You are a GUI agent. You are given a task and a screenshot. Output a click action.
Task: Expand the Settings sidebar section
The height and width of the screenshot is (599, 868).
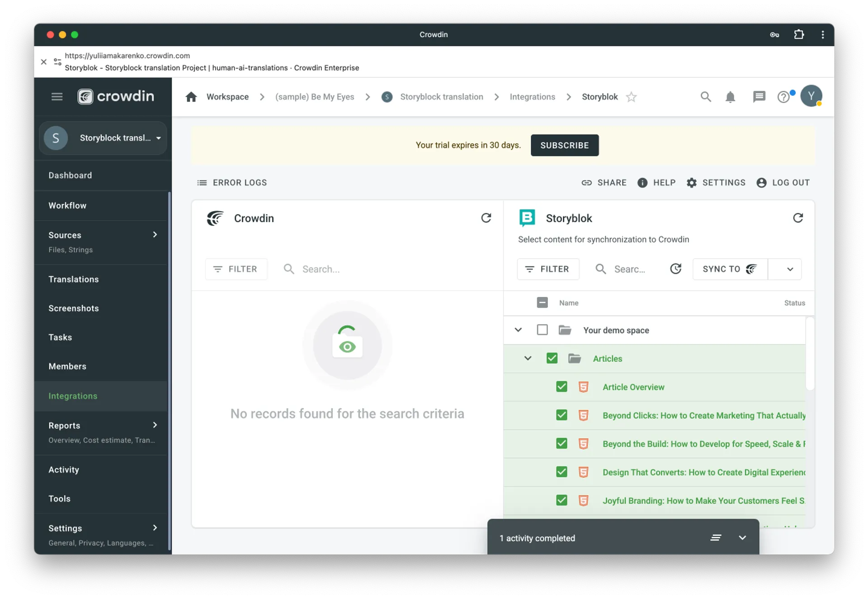tap(155, 528)
